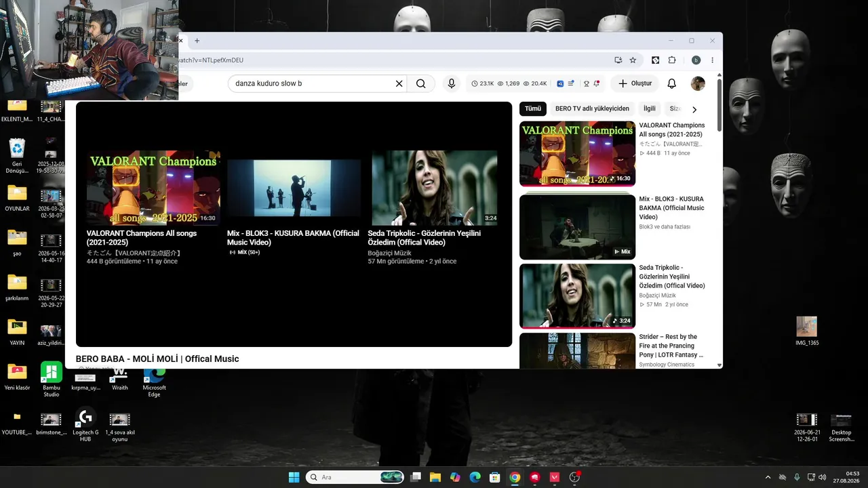Click the Oluştur create button

click(x=635, y=83)
